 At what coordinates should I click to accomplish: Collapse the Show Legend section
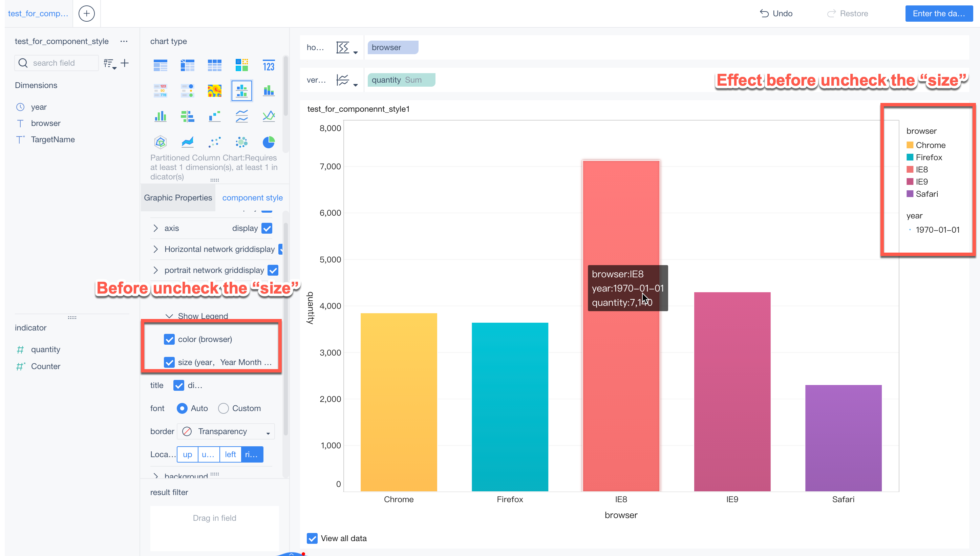click(169, 316)
